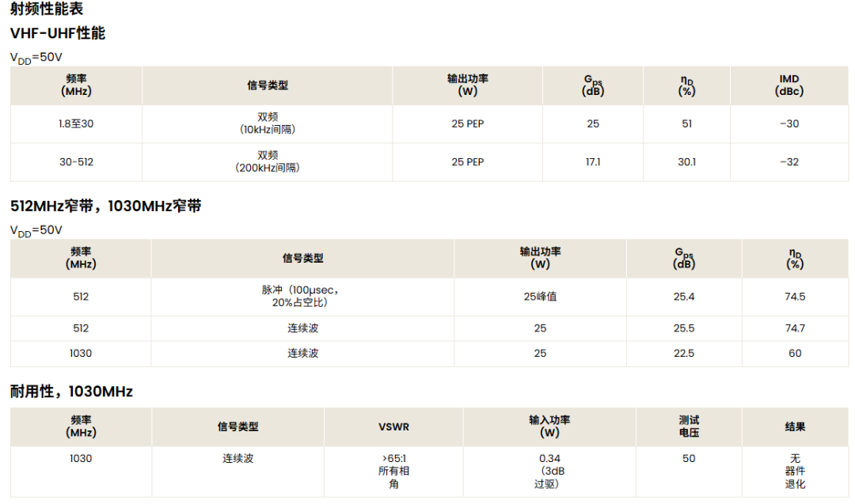The image size is (855, 504).
Task: Select the 无器件退化 result cell
Action: 795,471
